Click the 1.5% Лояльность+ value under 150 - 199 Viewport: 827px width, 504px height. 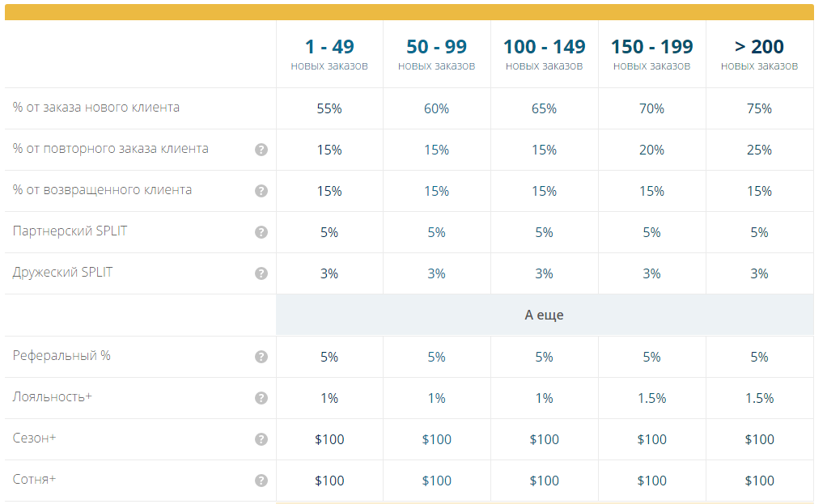click(x=651, y=398)
